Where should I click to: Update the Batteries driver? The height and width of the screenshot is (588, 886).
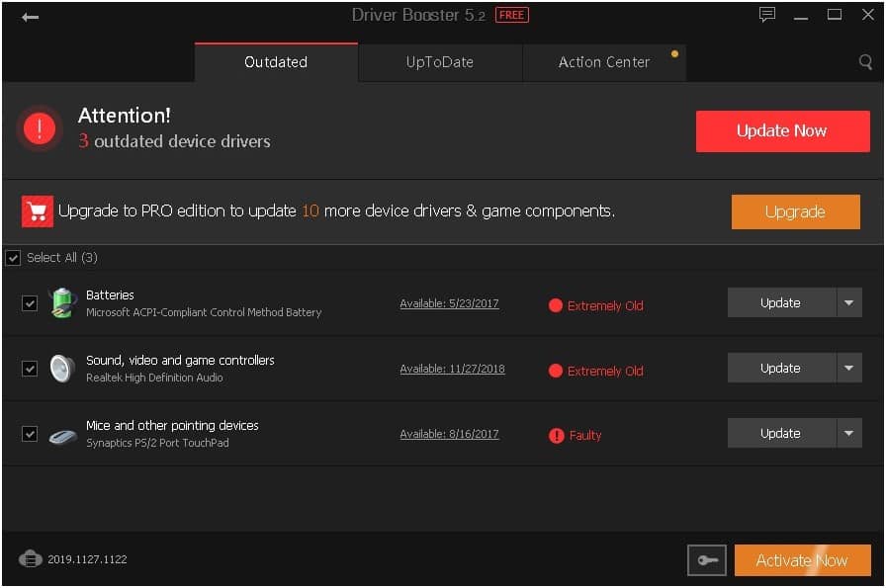click(x=781, y=302)
